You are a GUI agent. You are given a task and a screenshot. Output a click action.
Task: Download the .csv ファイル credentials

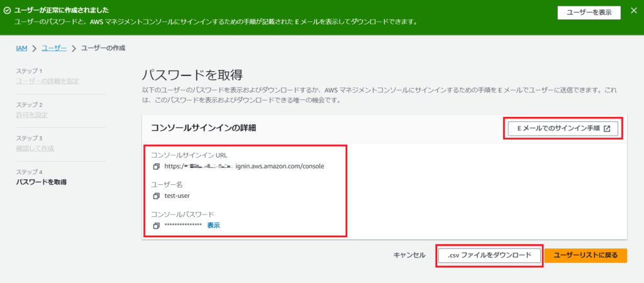(x=489, y=255)
